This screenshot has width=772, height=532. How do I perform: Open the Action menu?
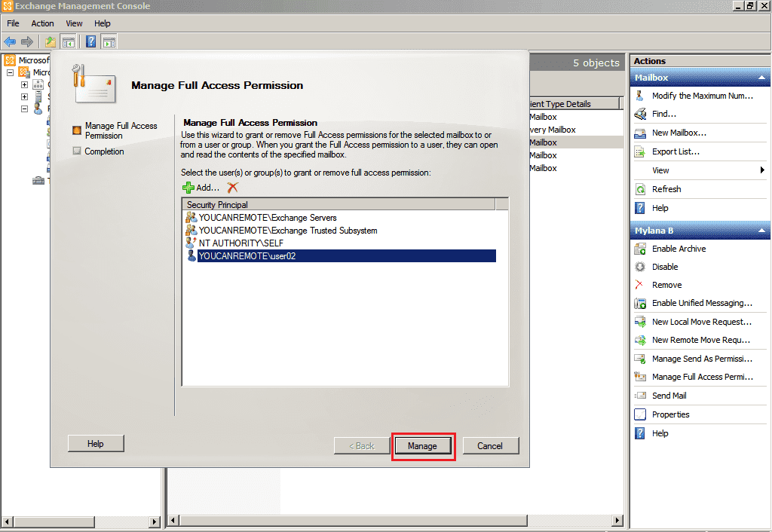coord(42,23)
